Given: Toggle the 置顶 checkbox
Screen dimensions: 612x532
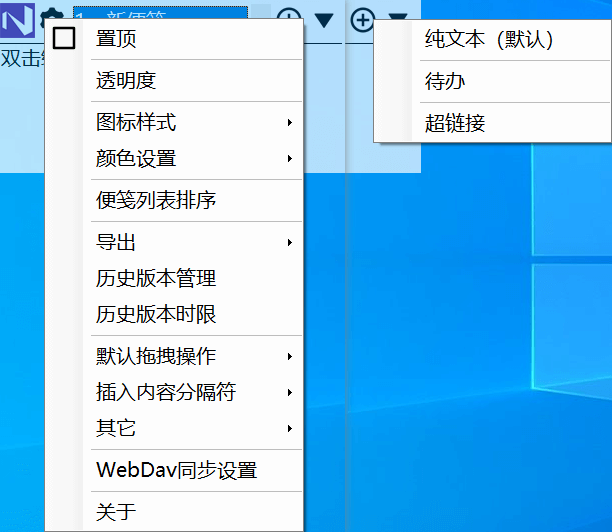Looking at the screenshot, I should click(64, 38).
